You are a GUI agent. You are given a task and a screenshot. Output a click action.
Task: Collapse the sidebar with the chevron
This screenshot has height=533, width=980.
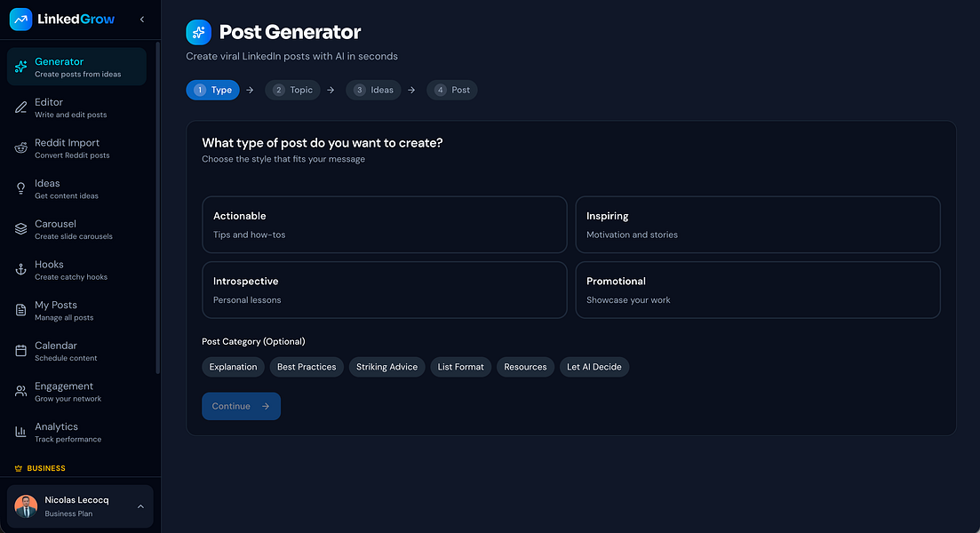tap(142, 19)
